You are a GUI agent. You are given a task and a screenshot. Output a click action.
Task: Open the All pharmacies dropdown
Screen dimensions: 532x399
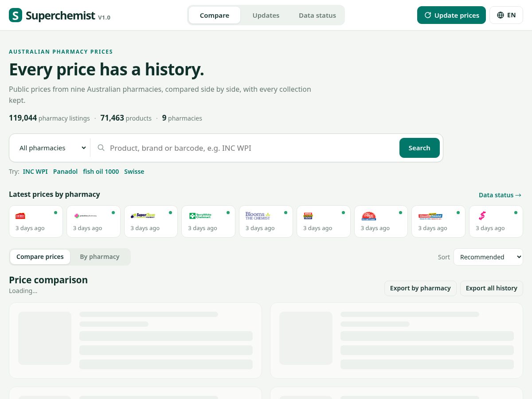click(x=52, y=148)
